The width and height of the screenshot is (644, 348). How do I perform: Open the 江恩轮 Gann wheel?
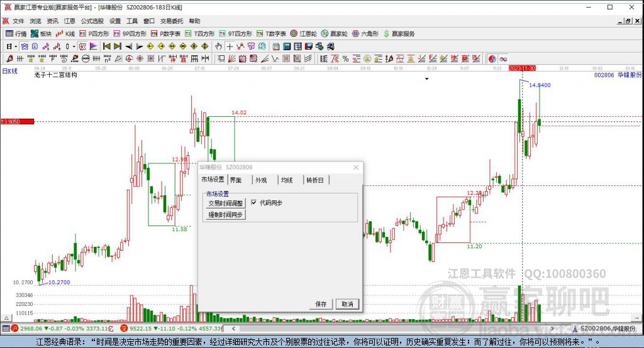(304, 34)
